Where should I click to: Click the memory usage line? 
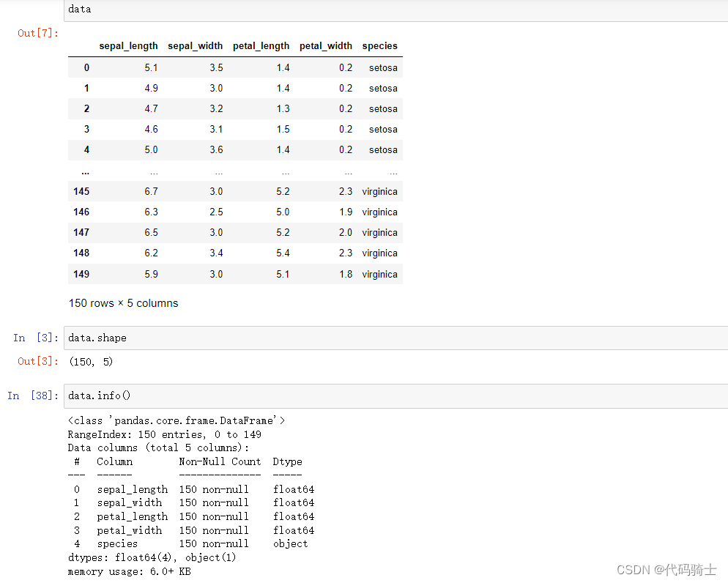(x=129, y=571)
